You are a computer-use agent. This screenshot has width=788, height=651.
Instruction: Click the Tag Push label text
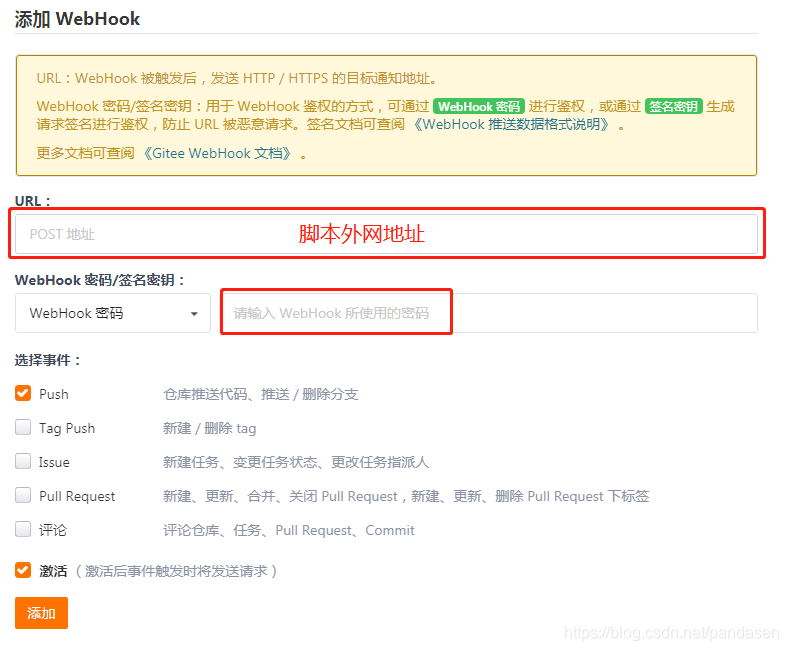pyautogui.click(x=67, y=428)
